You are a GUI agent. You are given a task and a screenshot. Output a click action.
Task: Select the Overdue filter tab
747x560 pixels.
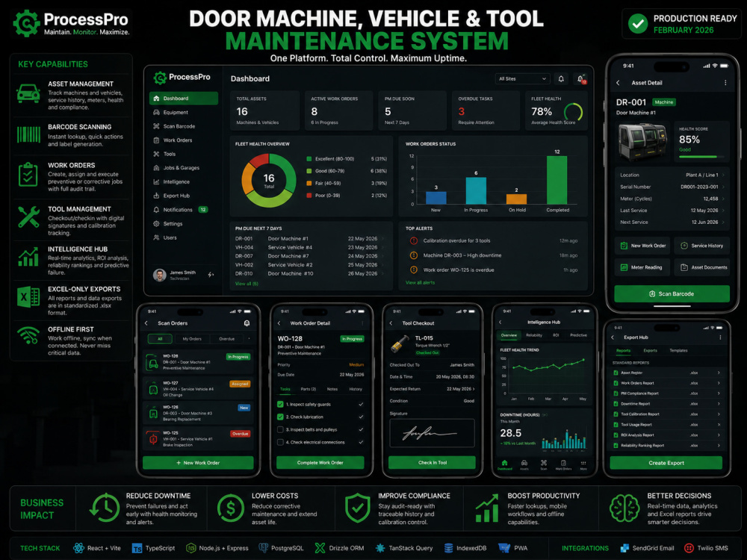click(226, 338)
